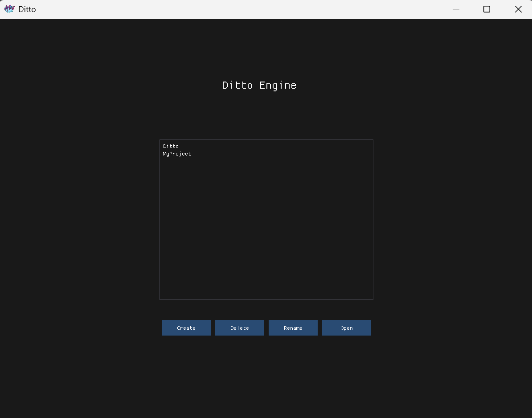Close the Ditto window

[518, 9]
